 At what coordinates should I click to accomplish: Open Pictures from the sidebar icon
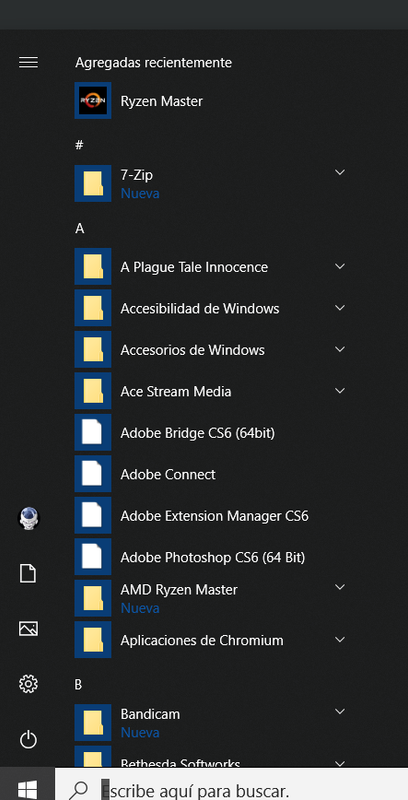coord(28,629)
